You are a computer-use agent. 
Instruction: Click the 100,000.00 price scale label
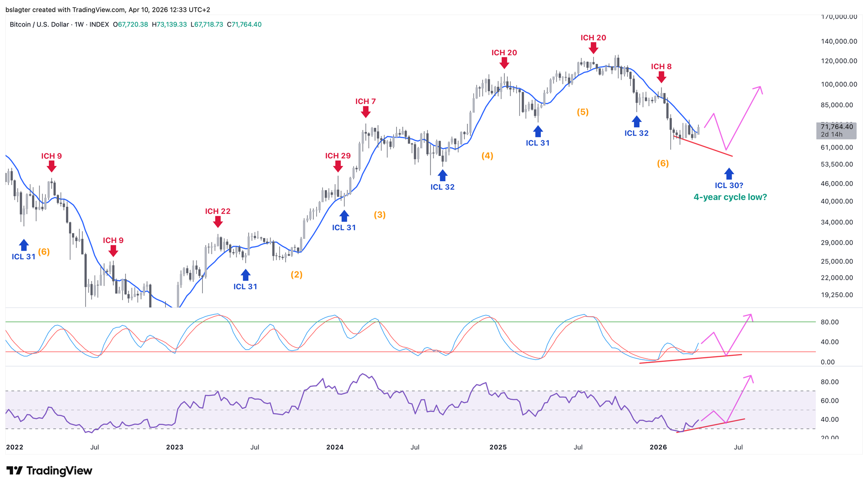tap(838, 84)
